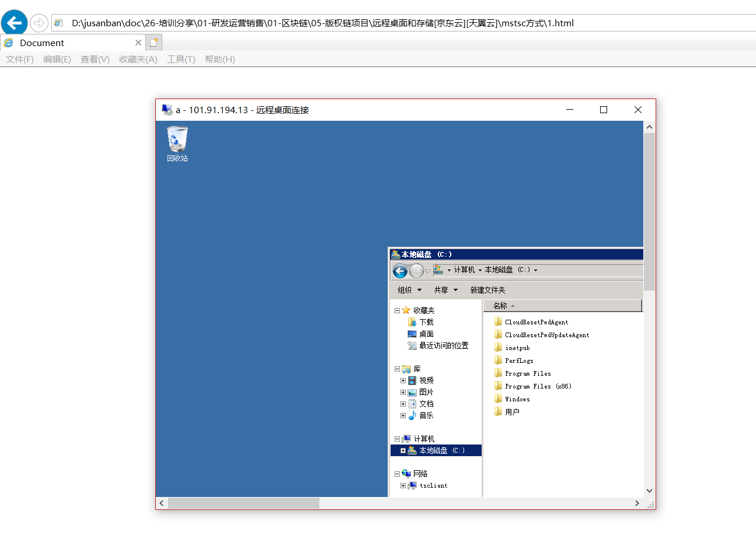This screenshot has width=756, height=539.
Task: Click the back button in the 本地磁盘 (C:) window
Action: tap(400, 271)
